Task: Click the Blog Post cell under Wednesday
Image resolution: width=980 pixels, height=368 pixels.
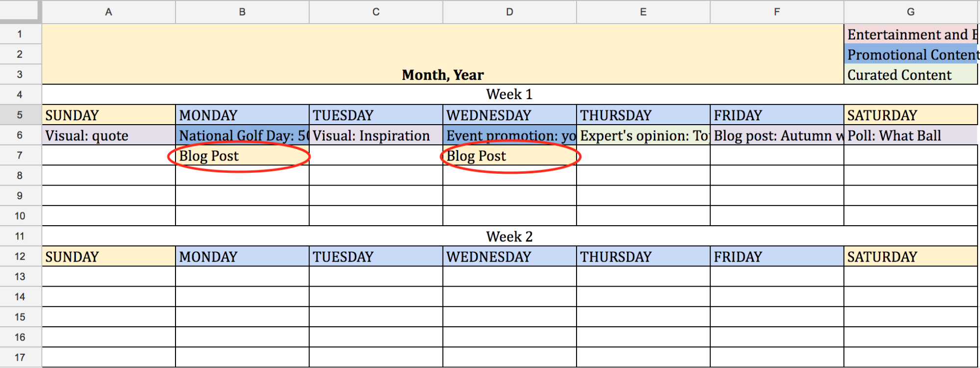Action: [509, 156]
